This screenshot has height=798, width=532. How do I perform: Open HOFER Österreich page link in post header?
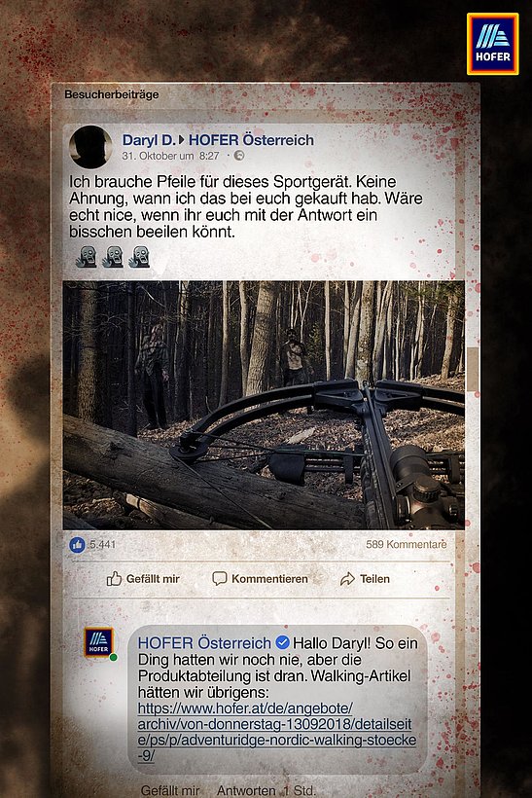click(x=251, y=140)
